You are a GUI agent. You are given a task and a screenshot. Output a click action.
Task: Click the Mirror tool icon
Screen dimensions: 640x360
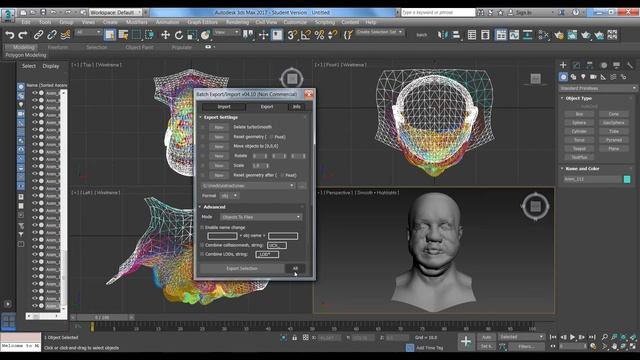point(442,35)
